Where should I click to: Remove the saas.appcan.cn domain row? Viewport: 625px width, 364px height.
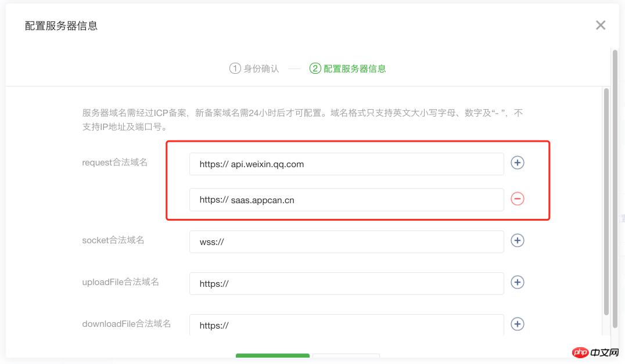point(518,199)
